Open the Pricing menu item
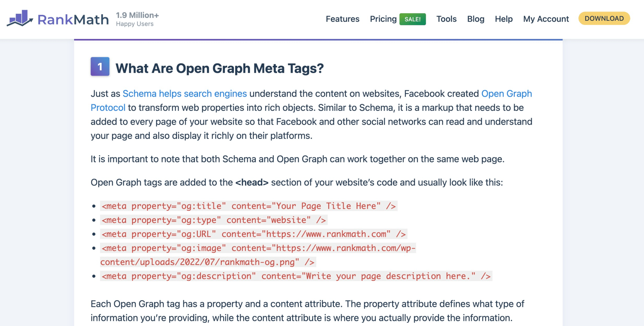Viewport: 644px width, 326px height. (x=383, y=19)
